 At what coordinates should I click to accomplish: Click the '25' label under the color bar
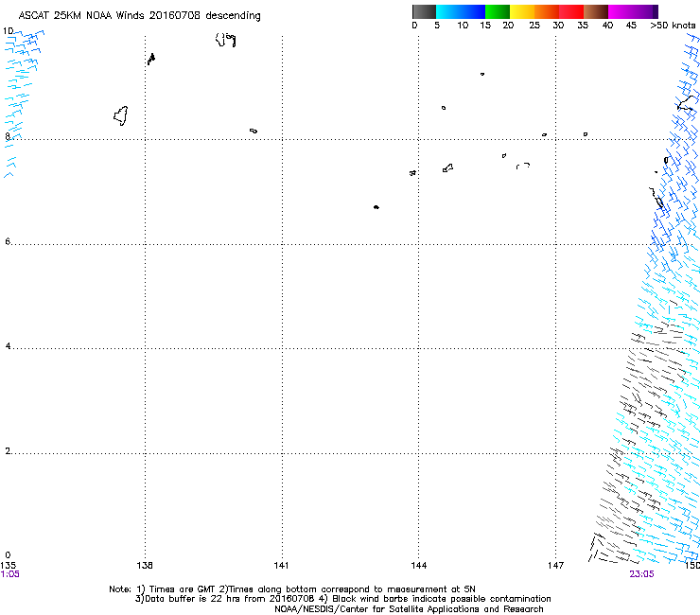pyautogui.click(x=534, y=26)
